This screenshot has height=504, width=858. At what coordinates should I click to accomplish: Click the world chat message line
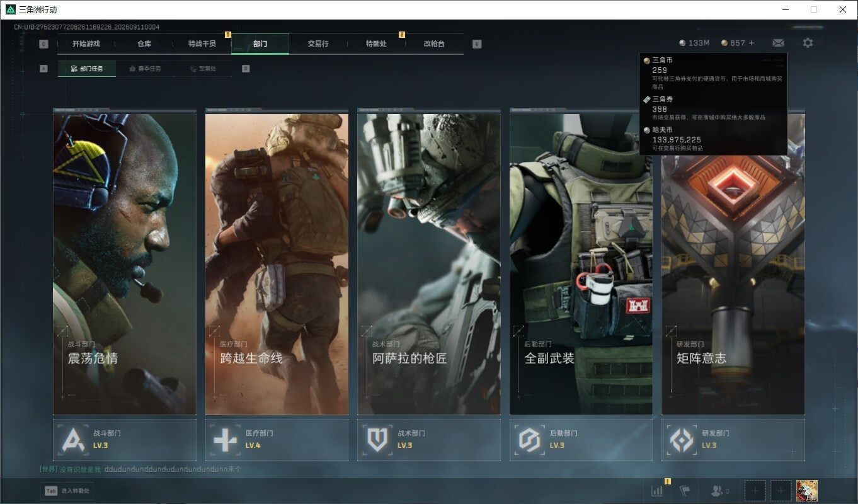[x=140, y=469]
